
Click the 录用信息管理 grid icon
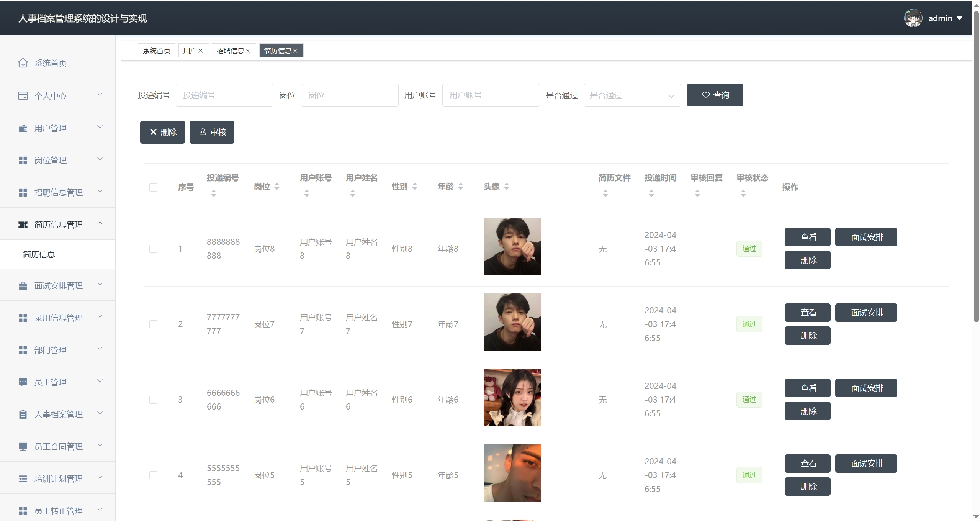23,318
